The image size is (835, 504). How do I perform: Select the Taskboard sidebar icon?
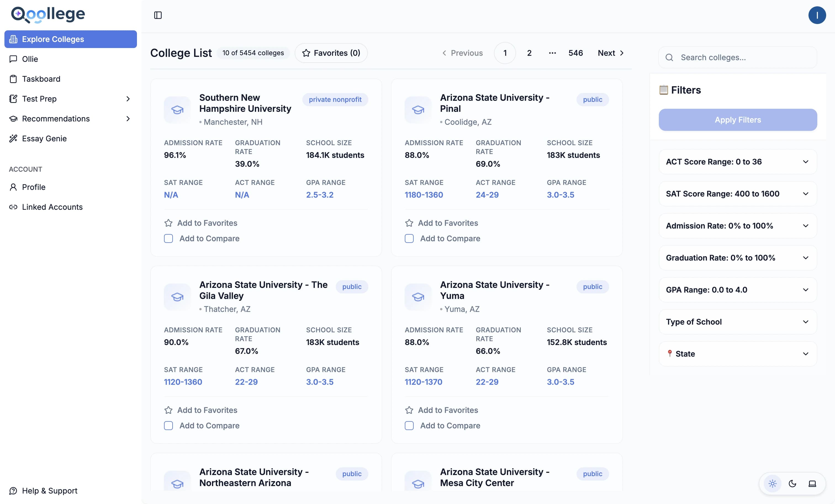tap(13, 79)
